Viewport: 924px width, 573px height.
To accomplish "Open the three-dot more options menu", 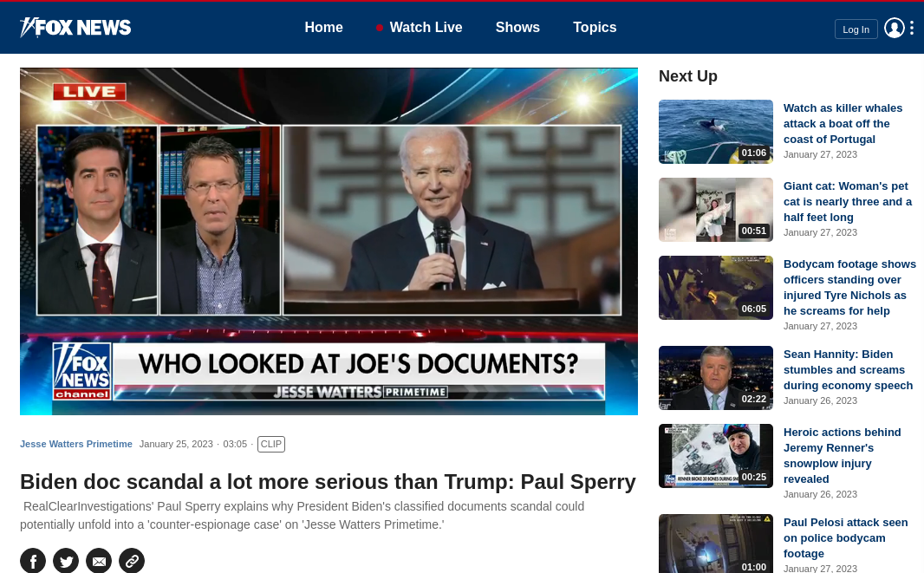I will tap(912, 28).
